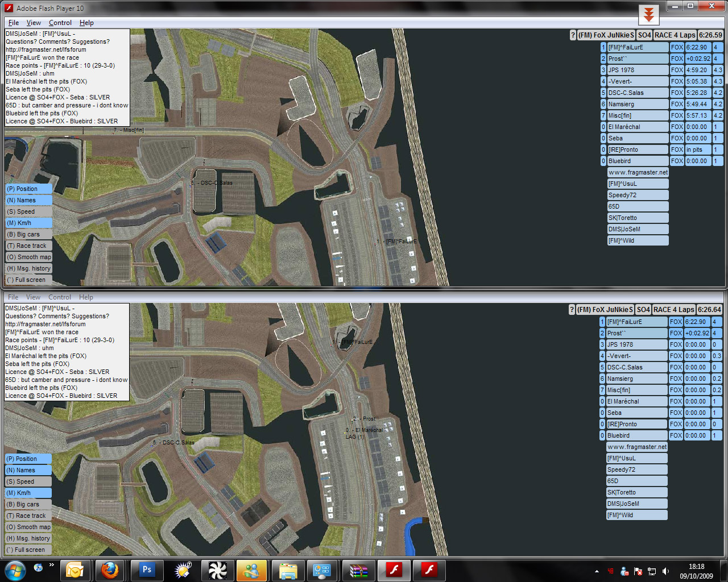Select driver [FM]^FaiLurE in top window list
728x582 pixels.
[x=638, y=47]
